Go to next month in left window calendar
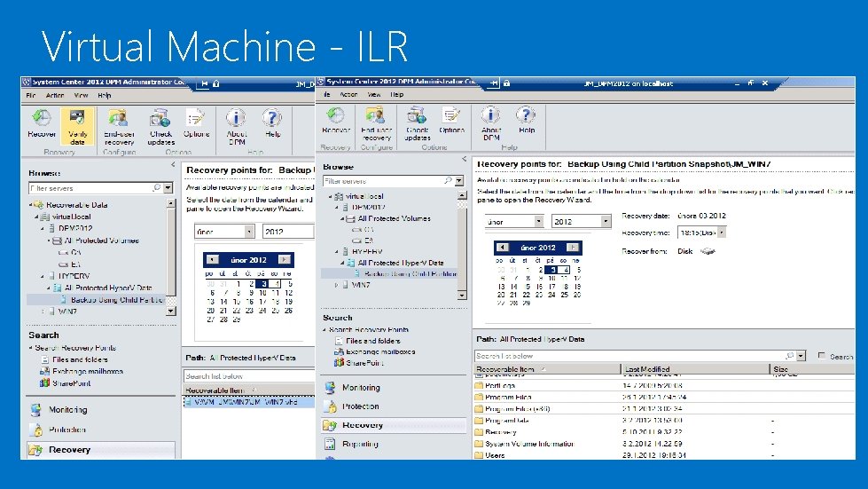 tap(285, 259)
